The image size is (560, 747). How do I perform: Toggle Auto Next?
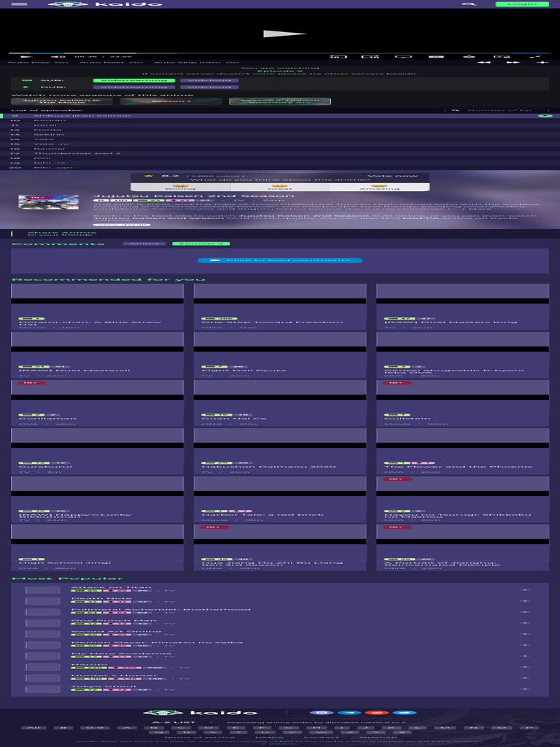coord(111,63)
